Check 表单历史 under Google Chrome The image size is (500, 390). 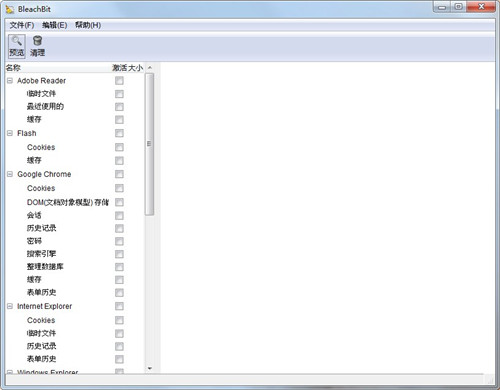click(x=119, y=293)
